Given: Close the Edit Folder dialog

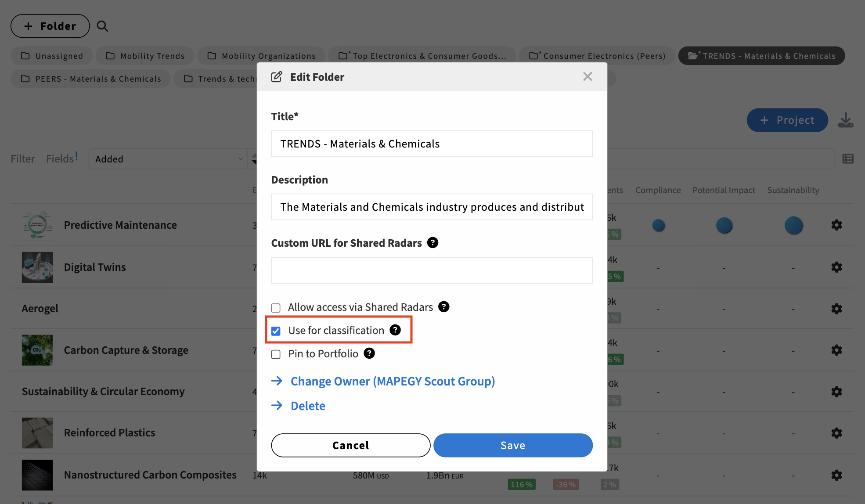Looking at the screenshot, I should [587, 76].
